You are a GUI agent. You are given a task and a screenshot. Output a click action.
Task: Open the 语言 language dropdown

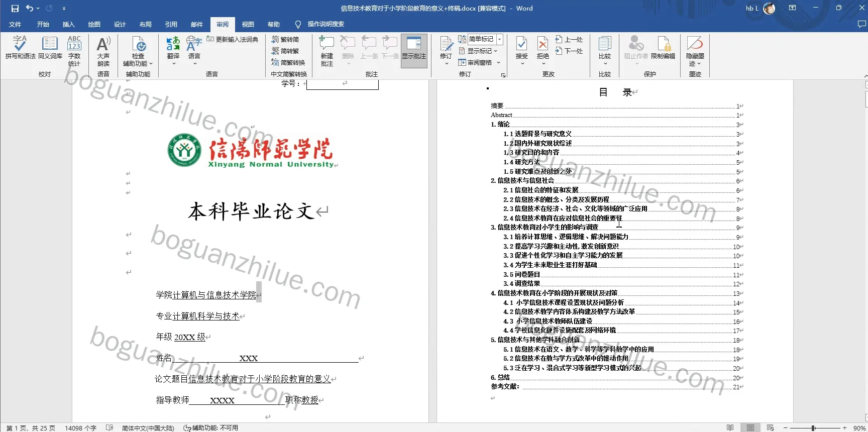point(194,51)
